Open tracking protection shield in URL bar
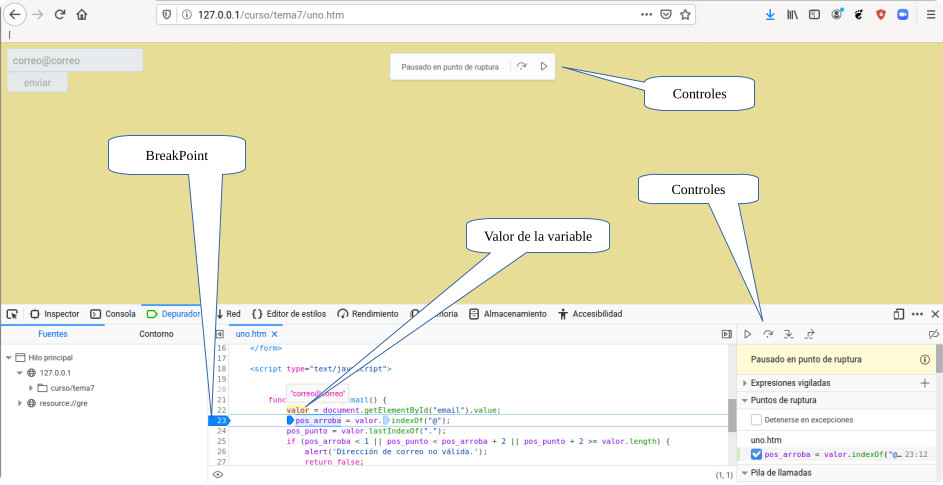This screenshot has width=943, height=485. [x=167, y=14]
